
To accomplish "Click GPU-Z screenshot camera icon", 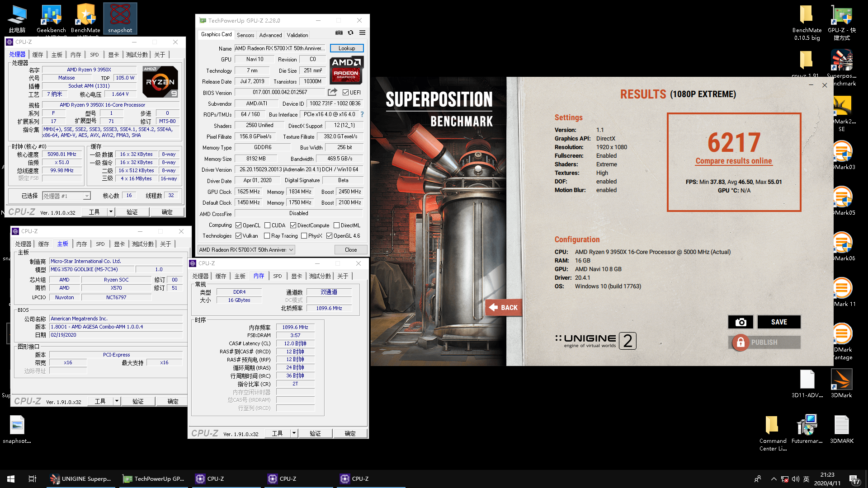I will (339, 33).
